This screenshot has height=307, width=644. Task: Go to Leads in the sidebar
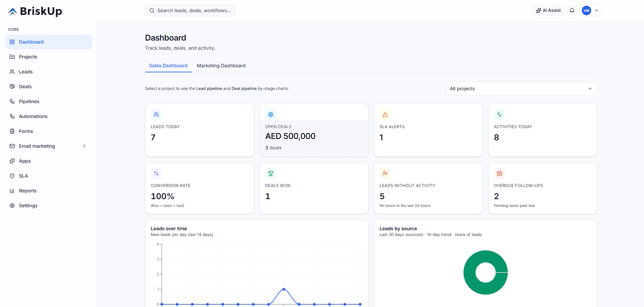point(48,72)
